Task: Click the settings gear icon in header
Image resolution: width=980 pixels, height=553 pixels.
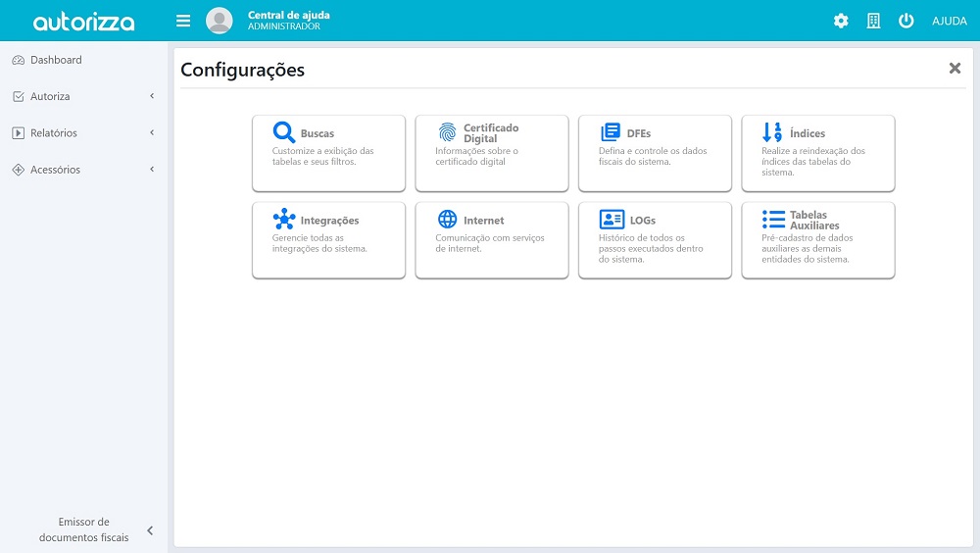Action: (x=841, y=21)
